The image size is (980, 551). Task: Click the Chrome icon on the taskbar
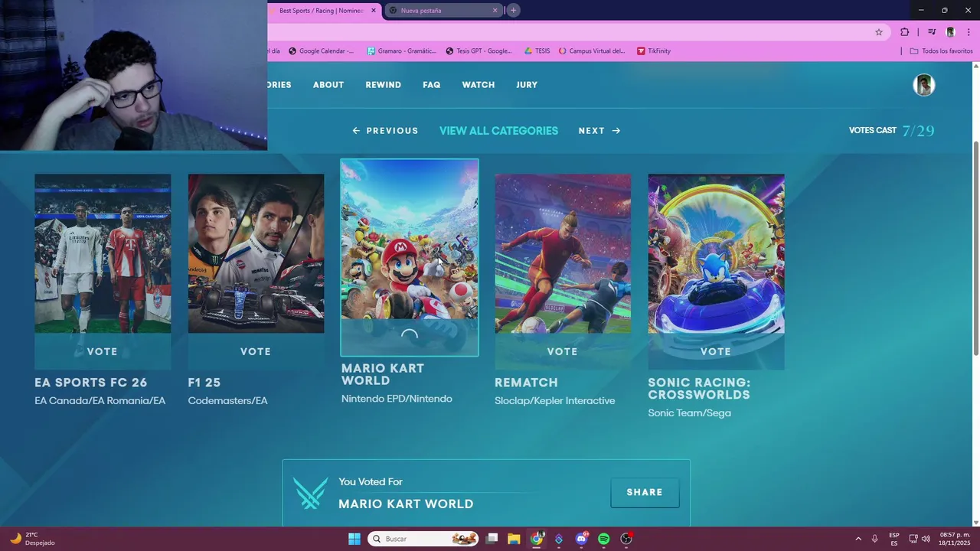click(537, 539)
